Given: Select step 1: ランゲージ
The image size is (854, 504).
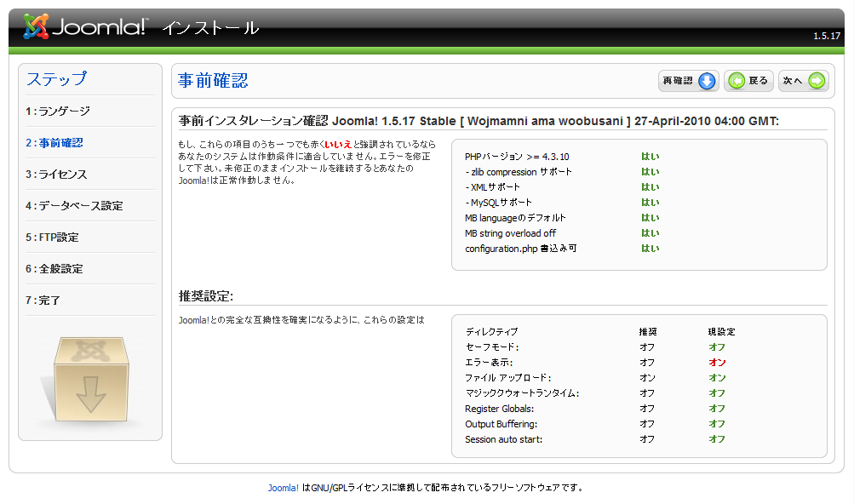Looking at the screenshot, I should (58, 112).
